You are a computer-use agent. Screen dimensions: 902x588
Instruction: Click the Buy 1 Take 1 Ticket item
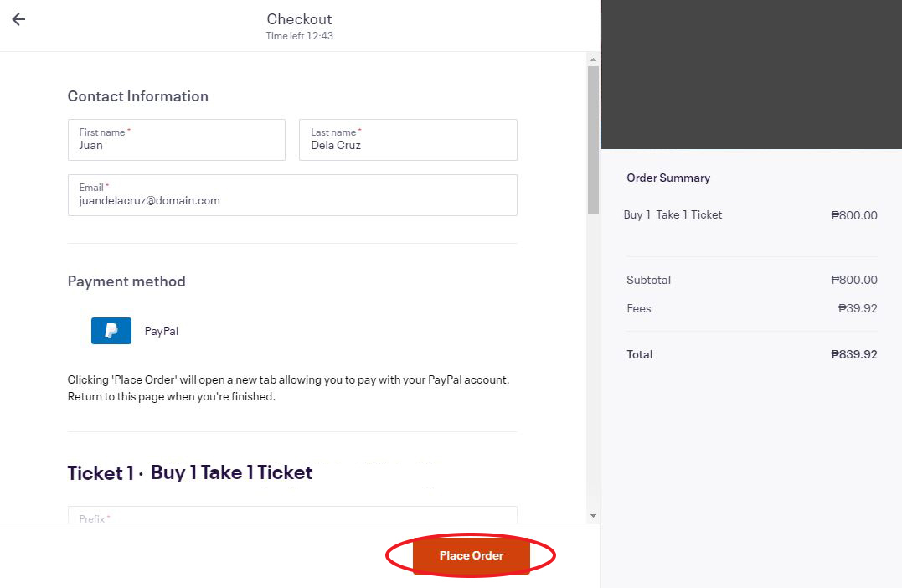pos(673,214)
